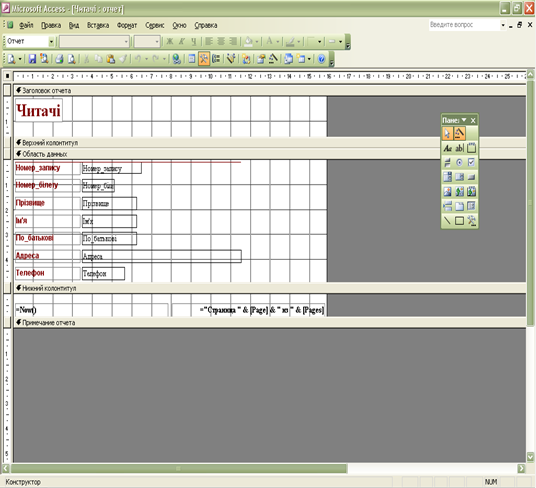Open the Вставка menu

(x=98, y=25)
